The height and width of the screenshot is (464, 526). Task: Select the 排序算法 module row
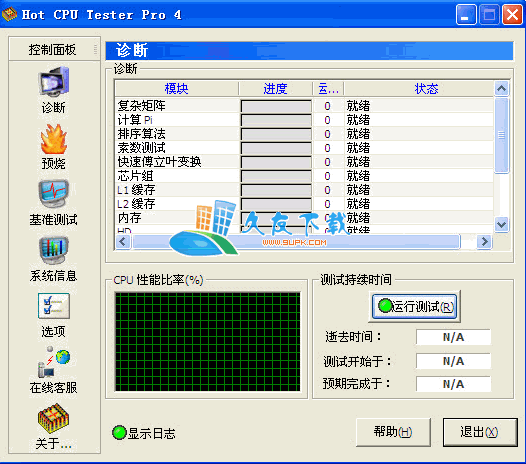[304, 134]
